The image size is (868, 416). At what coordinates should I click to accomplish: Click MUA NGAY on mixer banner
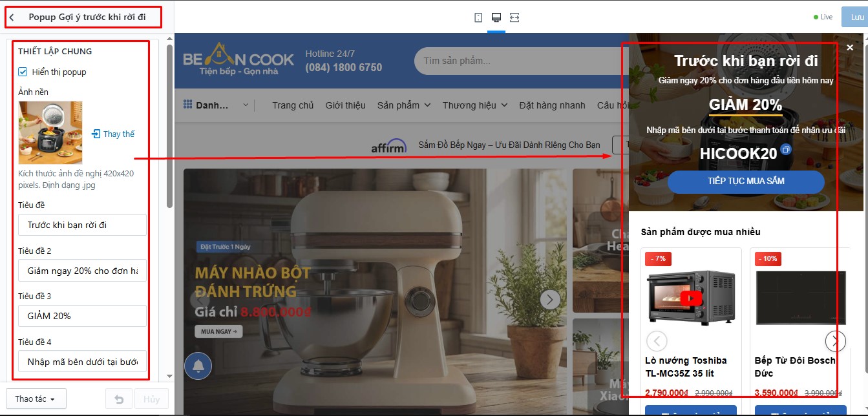pos(218,331)
